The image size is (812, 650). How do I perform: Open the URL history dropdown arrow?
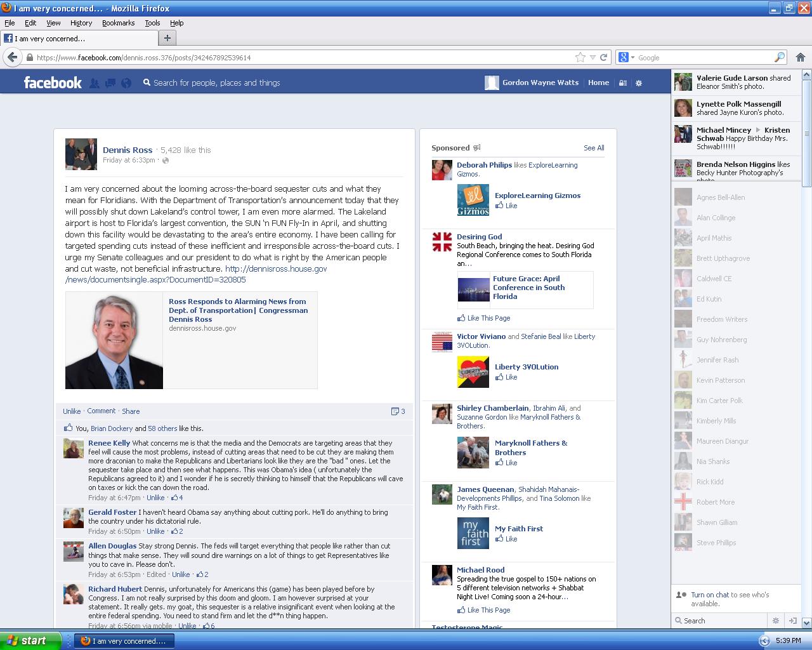pyautogui.click(x=593, y=57)
